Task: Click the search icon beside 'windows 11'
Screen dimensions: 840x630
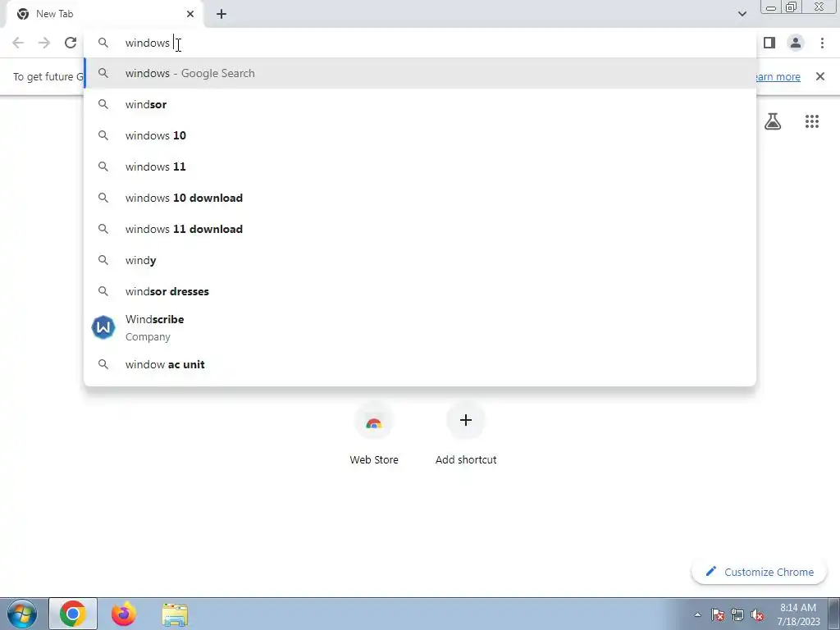Action: (103, 167)
